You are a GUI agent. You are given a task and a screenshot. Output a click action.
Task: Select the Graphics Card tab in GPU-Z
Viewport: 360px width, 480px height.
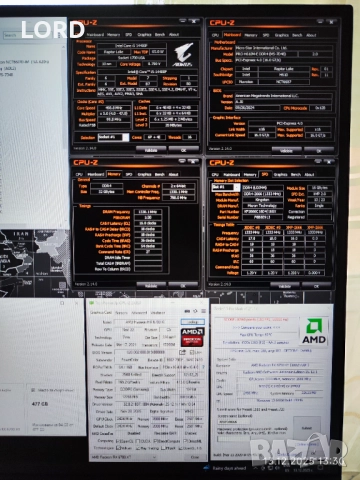[101, 312]
